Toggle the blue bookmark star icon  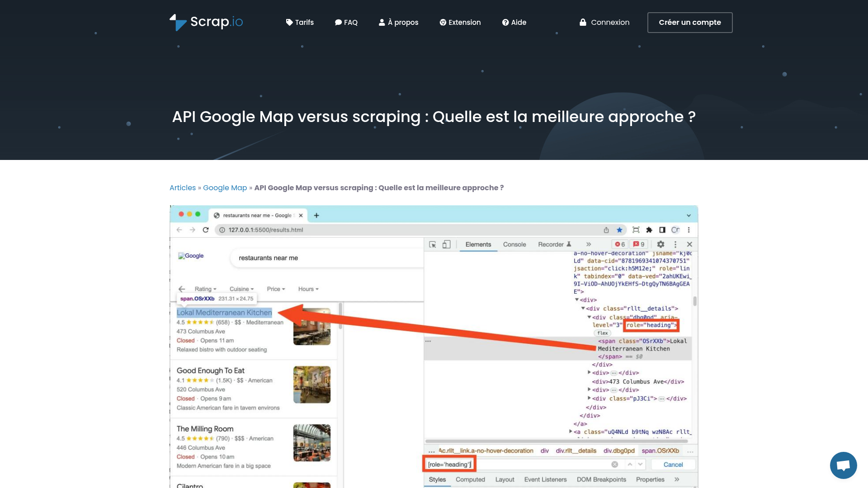pyautogui.click(x=619, y=230)
